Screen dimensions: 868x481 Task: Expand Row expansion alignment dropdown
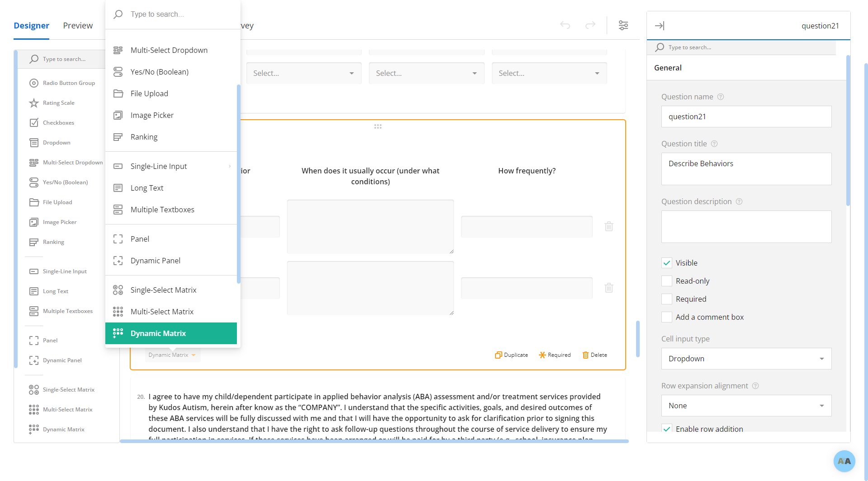(x=746, y=406)
